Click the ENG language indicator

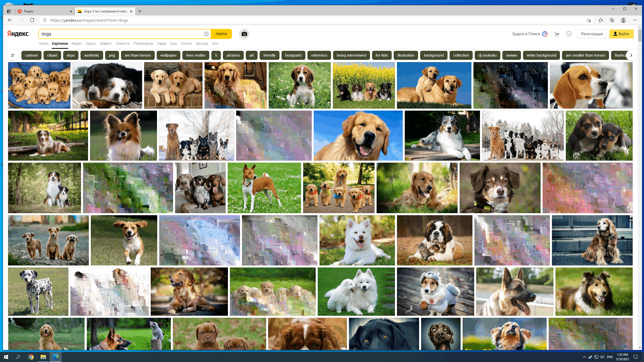(x=610, y=357)
